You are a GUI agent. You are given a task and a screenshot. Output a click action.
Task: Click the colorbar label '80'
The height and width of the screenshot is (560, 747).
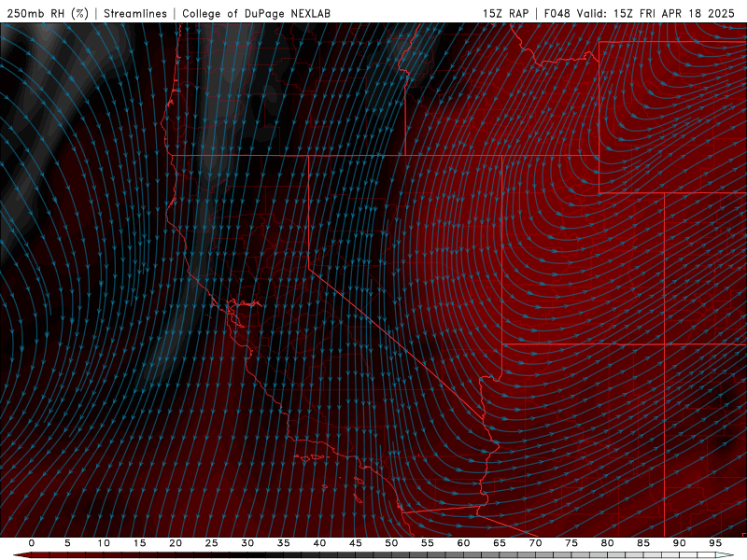click(x=607, y=543)
